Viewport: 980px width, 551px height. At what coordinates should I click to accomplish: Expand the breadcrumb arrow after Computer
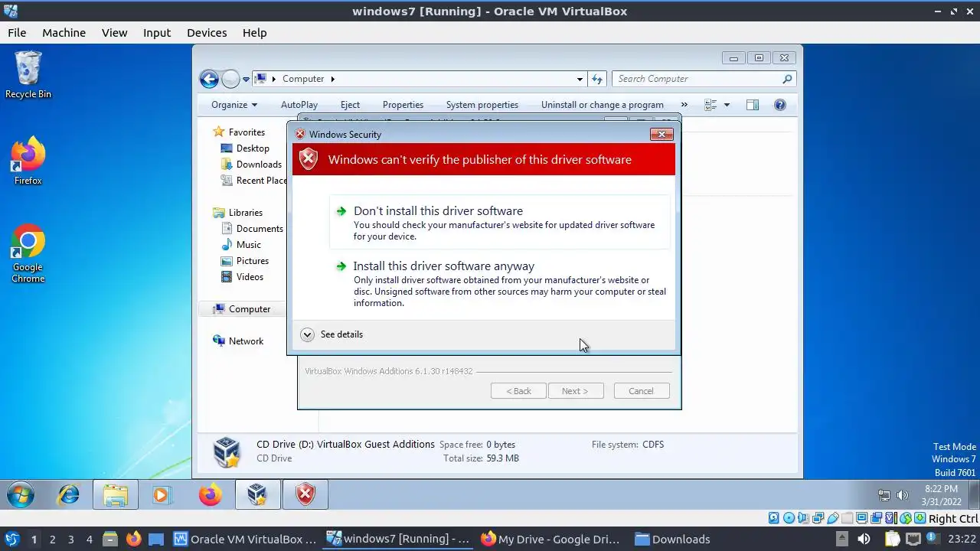click(x=332, y=79)
